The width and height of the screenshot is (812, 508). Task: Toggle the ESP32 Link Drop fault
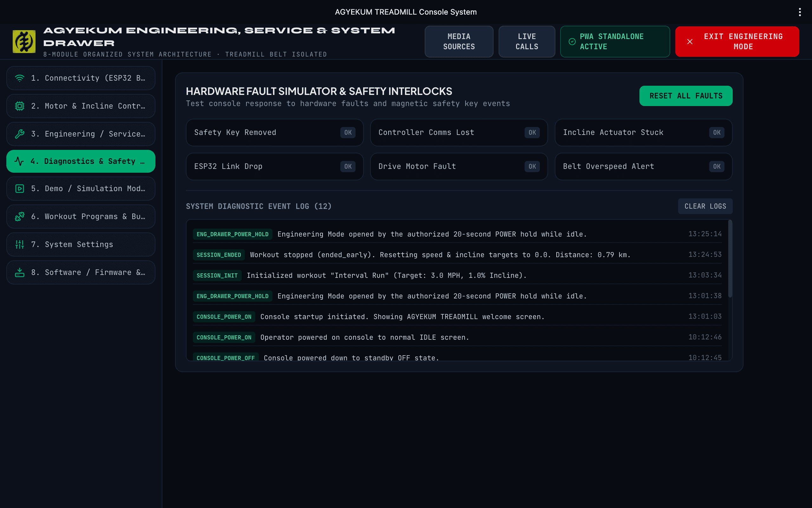pyautogui.click(x=274, y=167)
